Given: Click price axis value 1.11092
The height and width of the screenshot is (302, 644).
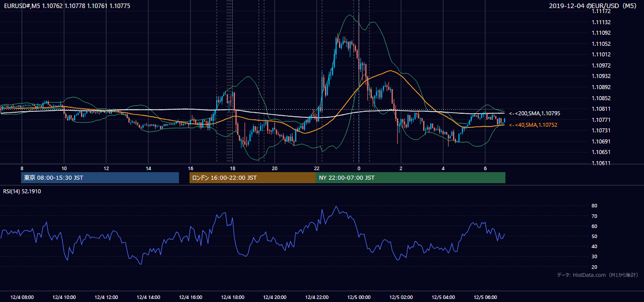Looking at the screenshot, I should click(601, 33).
